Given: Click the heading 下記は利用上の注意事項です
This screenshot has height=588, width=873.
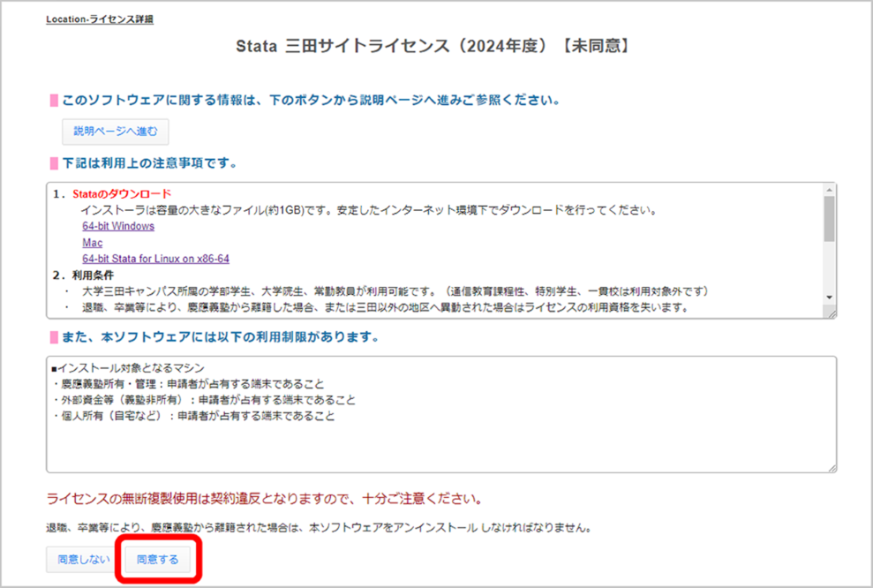Looking at the screenshot, I should [x=150, y=163].
